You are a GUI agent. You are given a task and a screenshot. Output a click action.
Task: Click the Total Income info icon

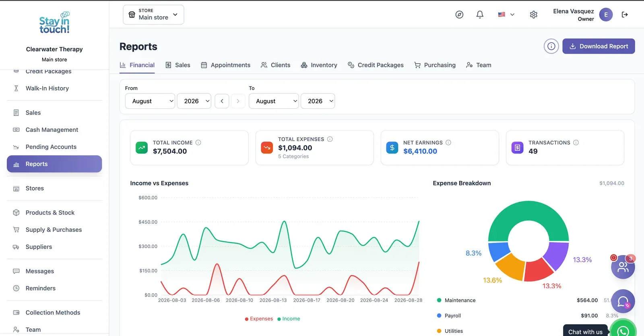(198, 143)
